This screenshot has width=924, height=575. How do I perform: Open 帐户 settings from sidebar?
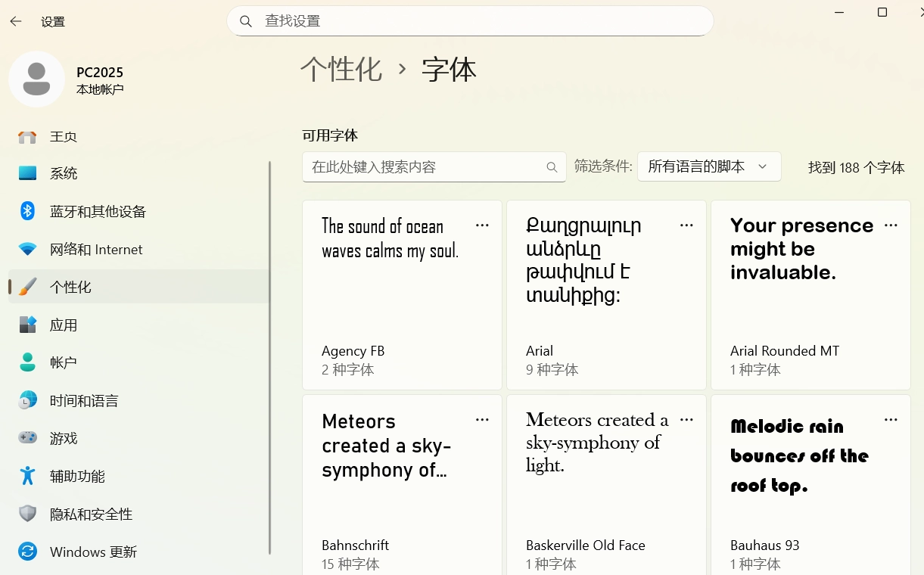tap(64, 362)
